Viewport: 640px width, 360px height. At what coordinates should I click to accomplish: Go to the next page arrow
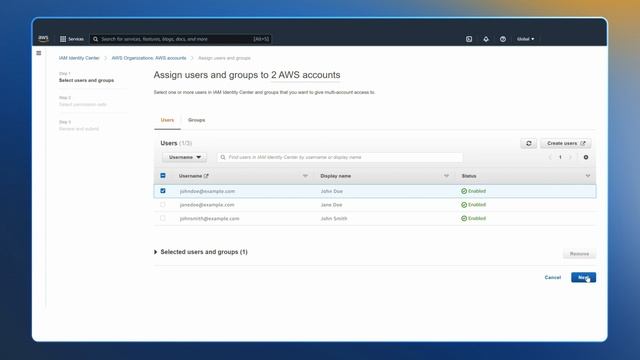pos(570,157)
